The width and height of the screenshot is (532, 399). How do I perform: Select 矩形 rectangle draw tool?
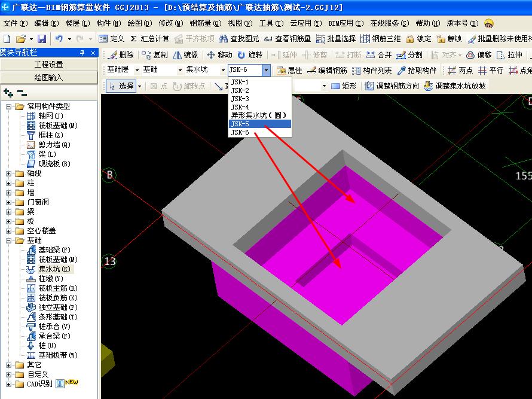point(344,86)
